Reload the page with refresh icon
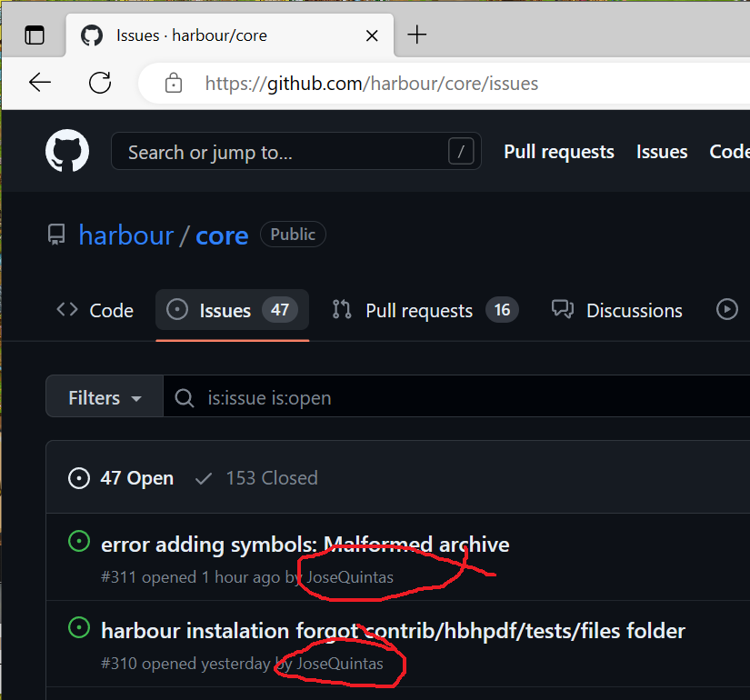 pos(100,84)
